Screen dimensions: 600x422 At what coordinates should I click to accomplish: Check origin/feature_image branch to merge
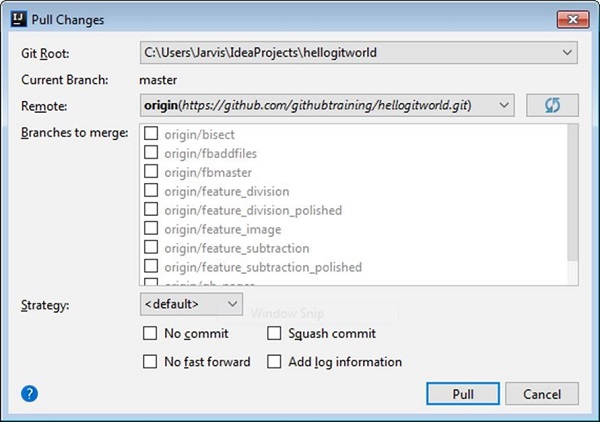[152, 229]
